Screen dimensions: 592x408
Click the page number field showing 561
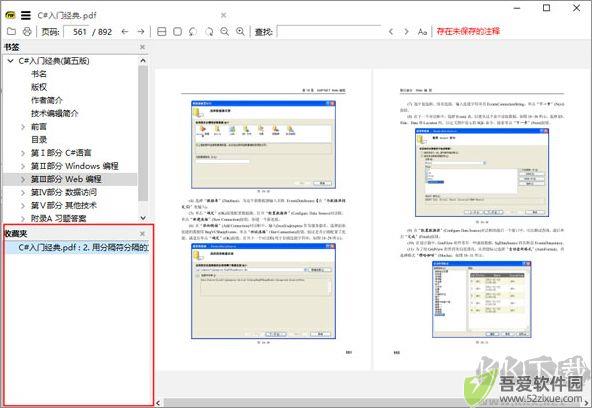(77, 32)
